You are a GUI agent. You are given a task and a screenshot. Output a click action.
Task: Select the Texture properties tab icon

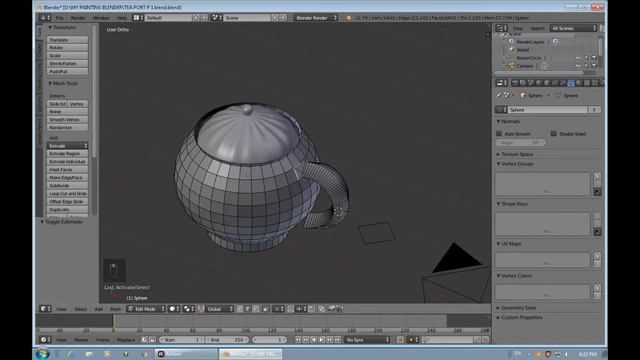pos(587,83)
